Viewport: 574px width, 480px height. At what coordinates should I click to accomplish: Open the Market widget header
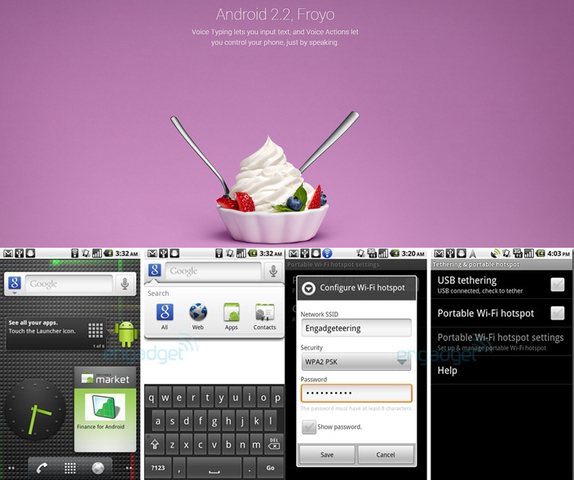(105, 379)
